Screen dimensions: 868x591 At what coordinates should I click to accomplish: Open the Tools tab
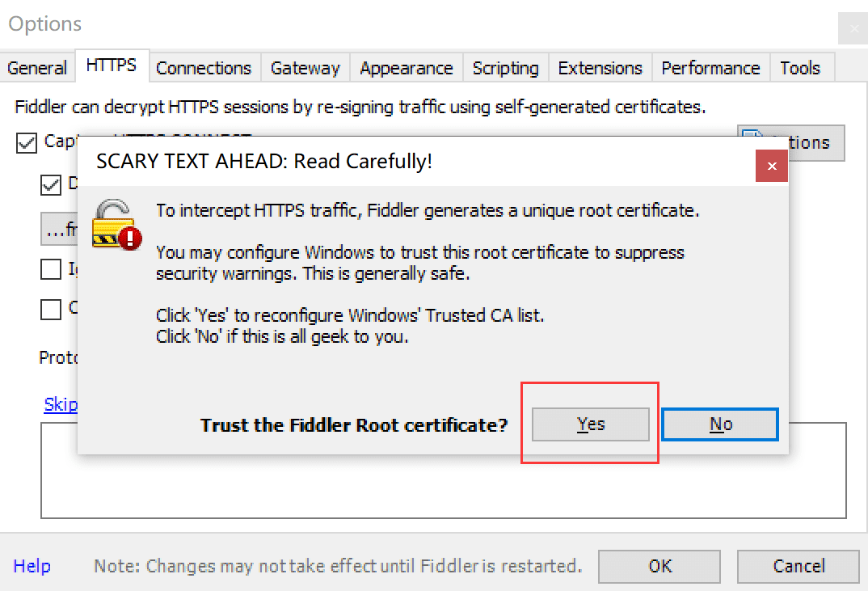800,68
